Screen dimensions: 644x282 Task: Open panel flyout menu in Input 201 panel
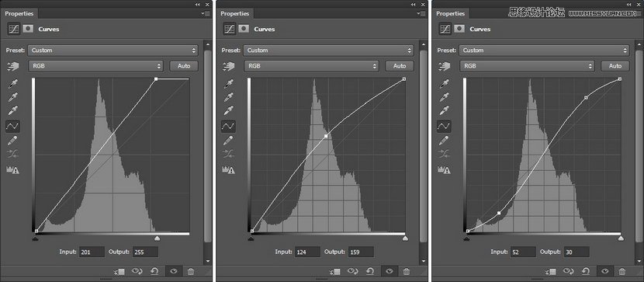(x=206, y=13)
